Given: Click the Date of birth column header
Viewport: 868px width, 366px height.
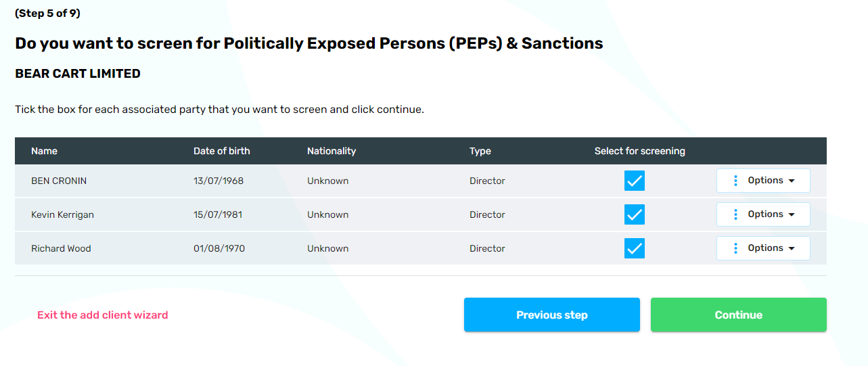Looking at the screenshot, I should click(221, 151).
